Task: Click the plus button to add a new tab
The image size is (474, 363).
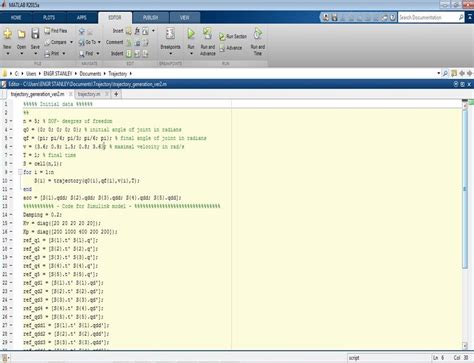Action: [116, 94]
